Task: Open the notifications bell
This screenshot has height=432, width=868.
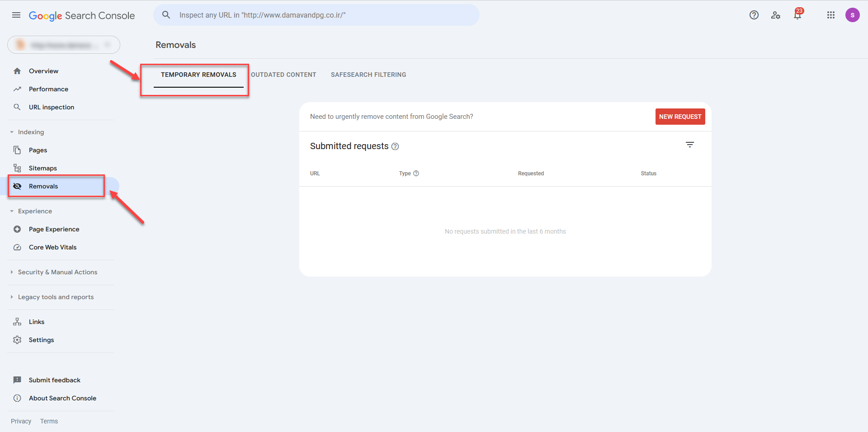Action: coord(797,15)
